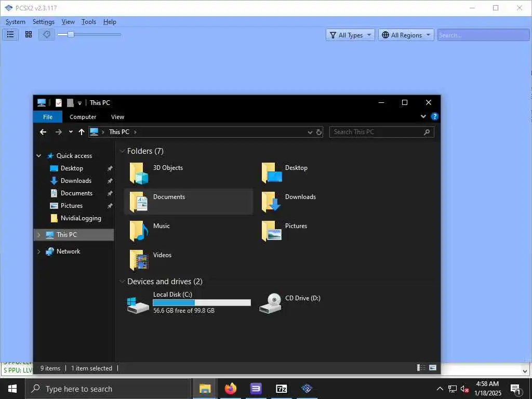Click Explorer Forward arrow
Viewport: 532px width, 399px height.
[59, 132]
